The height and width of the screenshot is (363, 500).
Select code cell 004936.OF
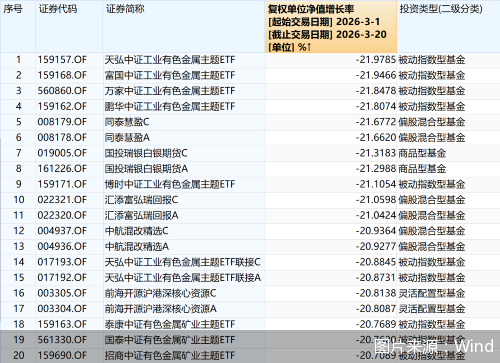click(x=62, y=247)
